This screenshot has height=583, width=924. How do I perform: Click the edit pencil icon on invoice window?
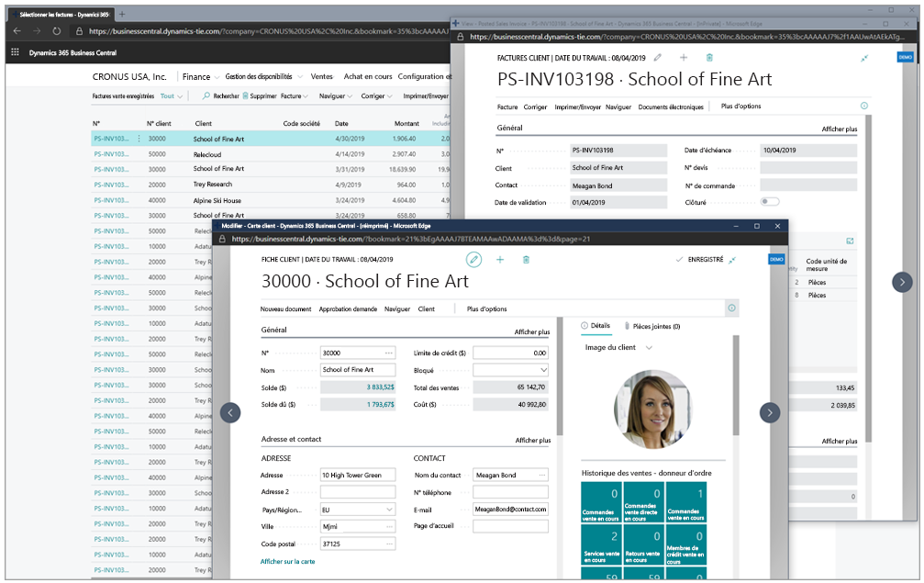tap(658, 58)
